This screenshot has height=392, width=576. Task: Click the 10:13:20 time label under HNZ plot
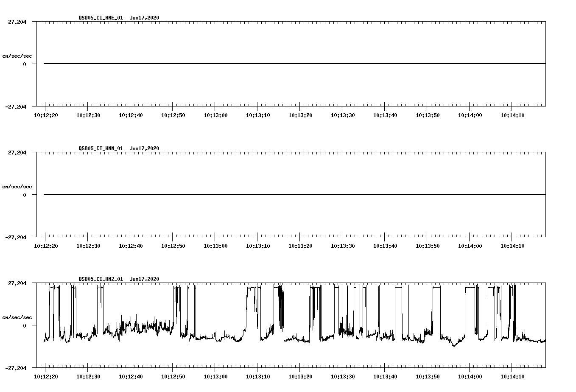click(x=300, y=377)
